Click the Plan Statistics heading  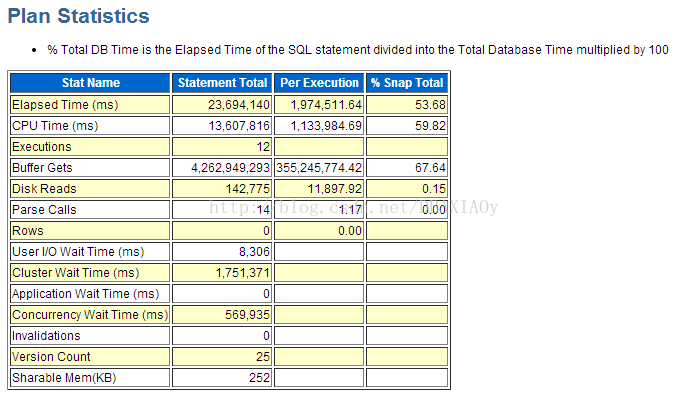tap(79, 16)
